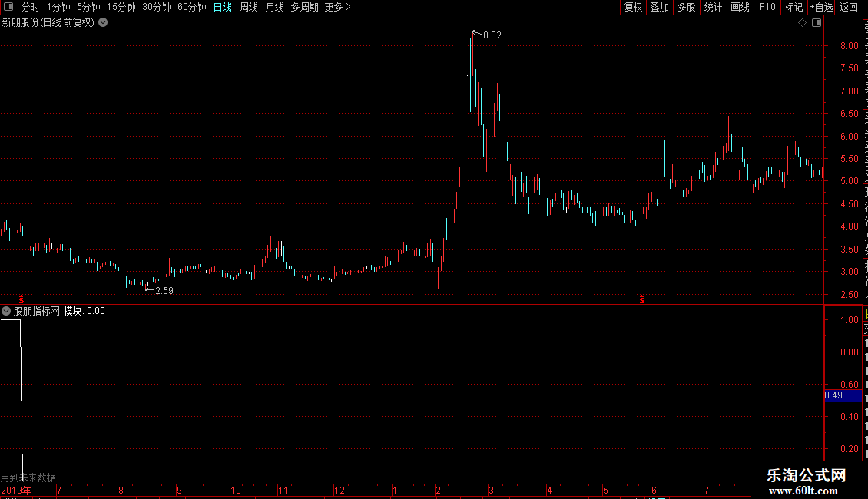Click the left red S marker on the timeline
Image resolution: width=868 pixels, height=499 pixels.
22,299
